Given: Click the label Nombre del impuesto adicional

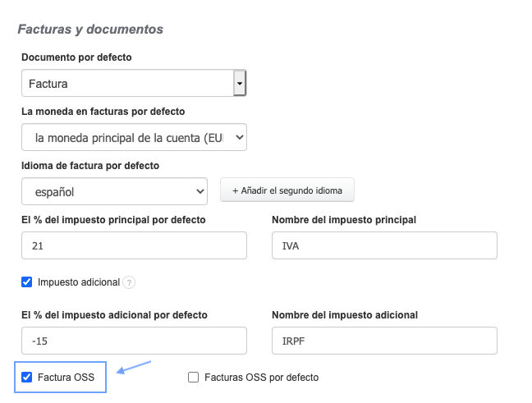Looking at the screenshot, I should coord(345,315).
